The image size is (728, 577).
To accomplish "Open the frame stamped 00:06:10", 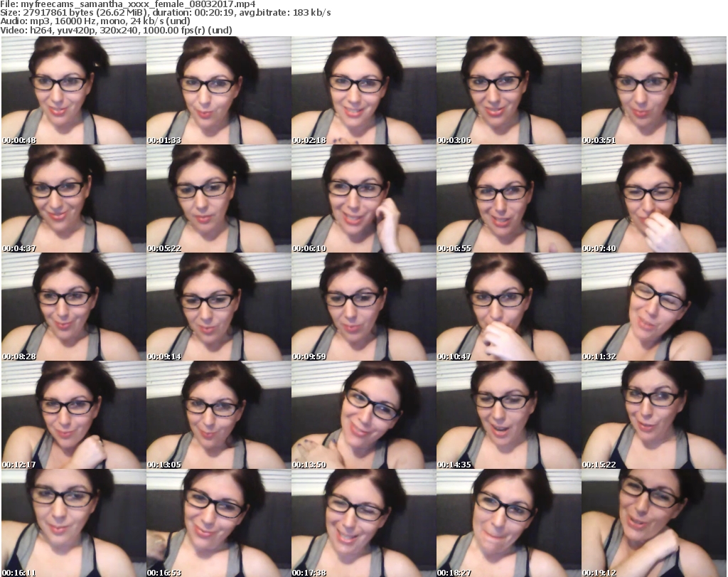I will (363, 198).
